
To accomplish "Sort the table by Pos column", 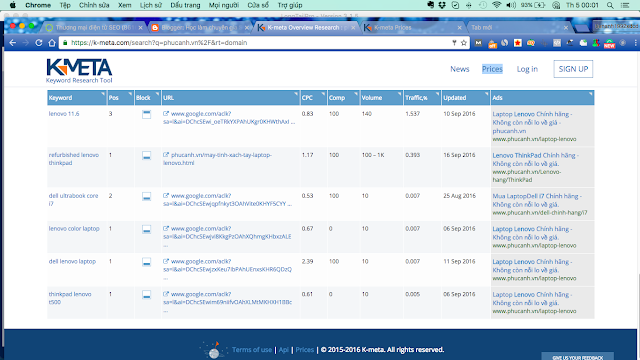I will click(120, 98).
